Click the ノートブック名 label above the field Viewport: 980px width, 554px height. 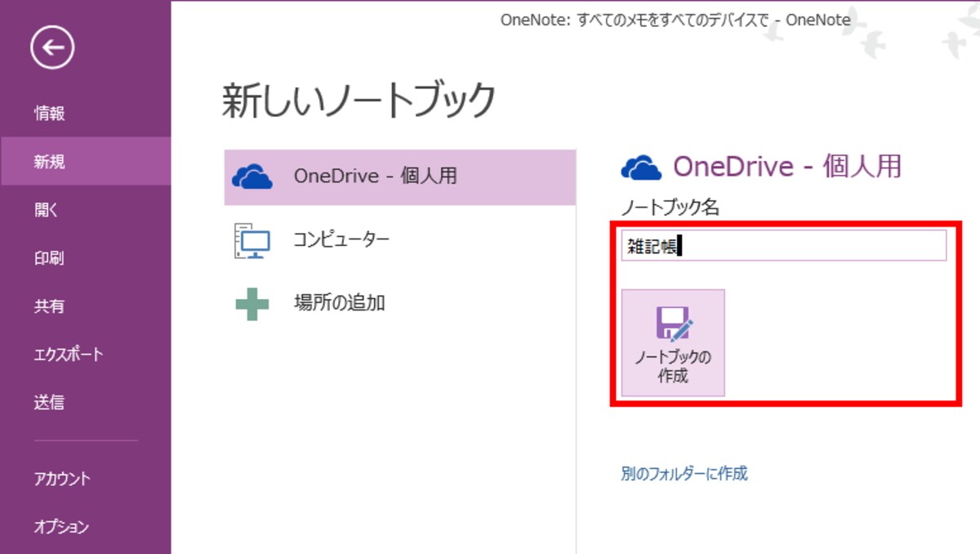point(670,208)
